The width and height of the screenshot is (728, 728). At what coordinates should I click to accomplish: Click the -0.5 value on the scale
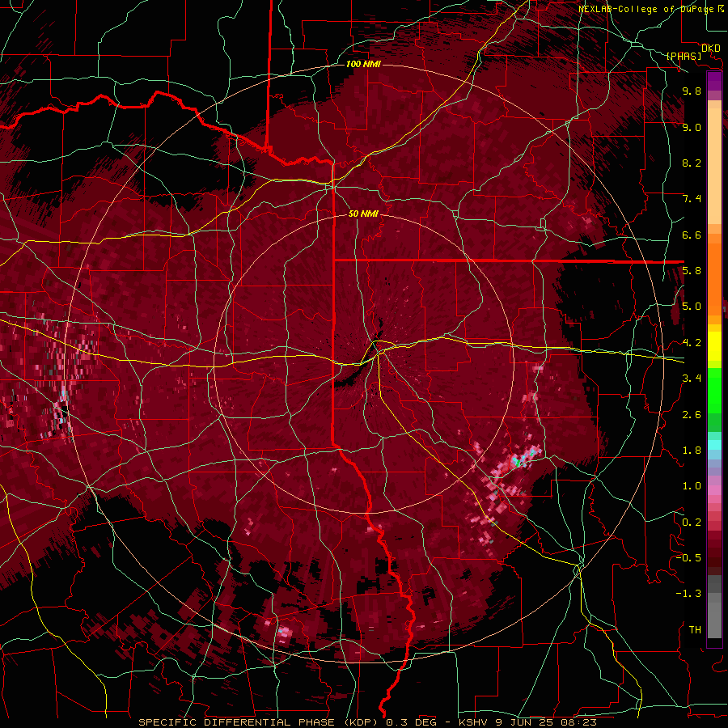688,558
